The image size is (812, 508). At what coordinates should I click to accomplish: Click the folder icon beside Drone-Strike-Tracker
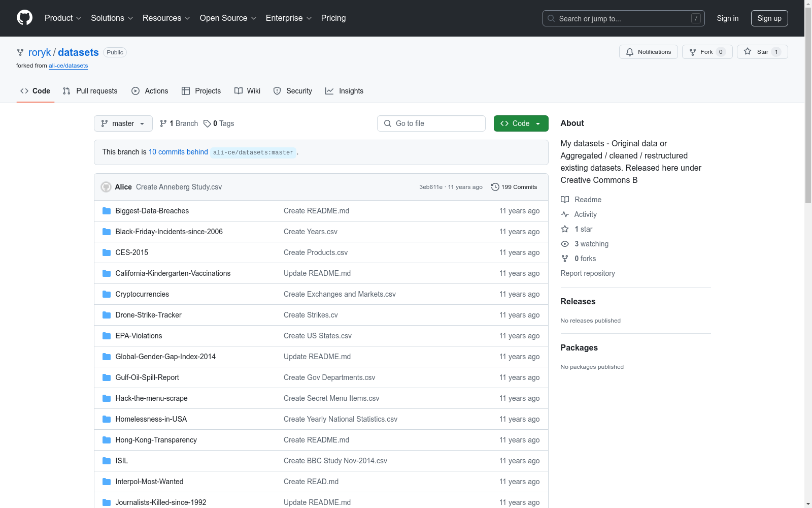click(107, 315)
